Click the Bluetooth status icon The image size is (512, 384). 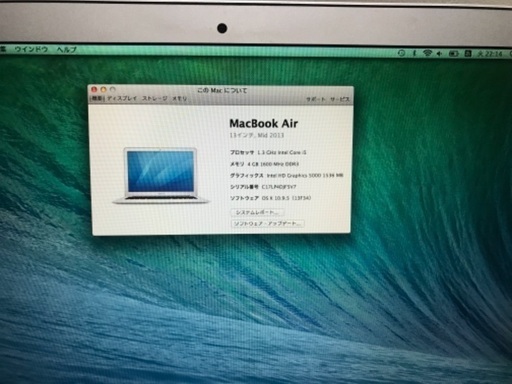(415, 53)
